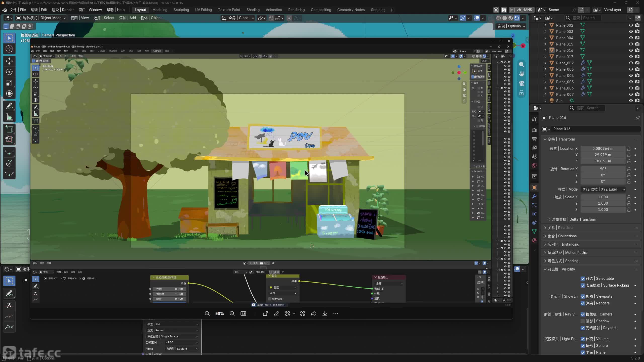Image resolution: width=644 pixels, height=362 pixels.
Task: Click the Options button in viewport header
Action: [x=511, y=26]
